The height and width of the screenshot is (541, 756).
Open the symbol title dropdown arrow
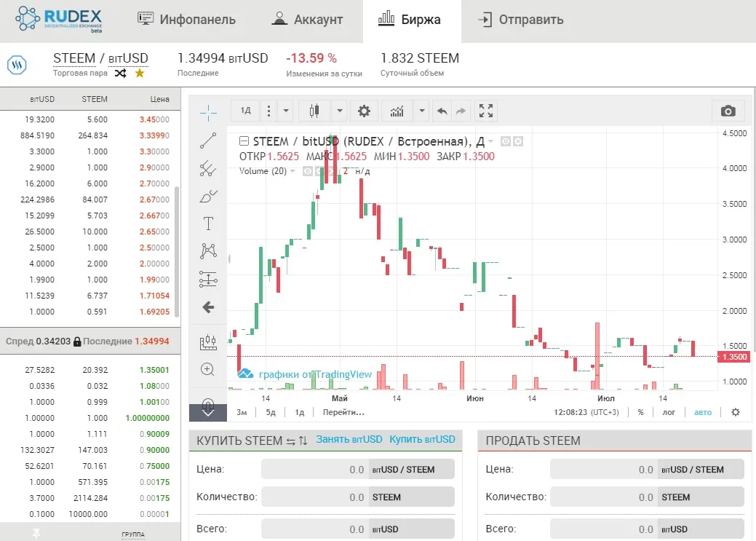coord(491,141)
